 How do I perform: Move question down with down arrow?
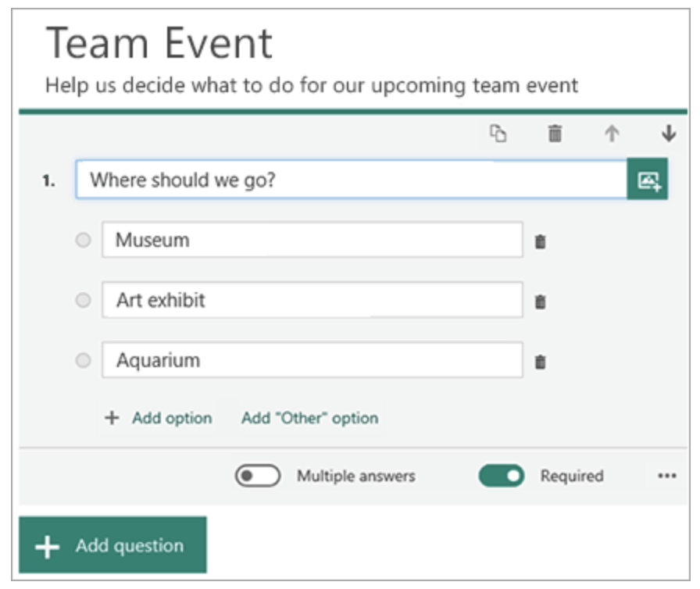click(x=668, y=134)
